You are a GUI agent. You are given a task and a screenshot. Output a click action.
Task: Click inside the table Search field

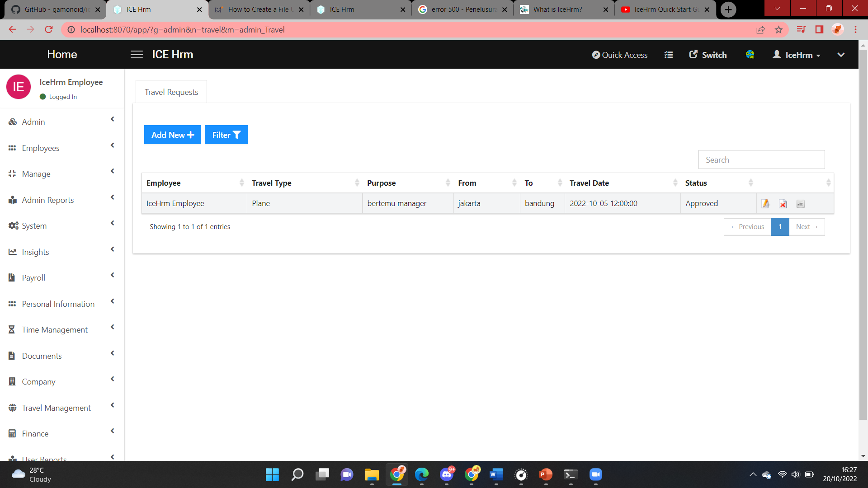pyautogui.click(x=761, y=160)
